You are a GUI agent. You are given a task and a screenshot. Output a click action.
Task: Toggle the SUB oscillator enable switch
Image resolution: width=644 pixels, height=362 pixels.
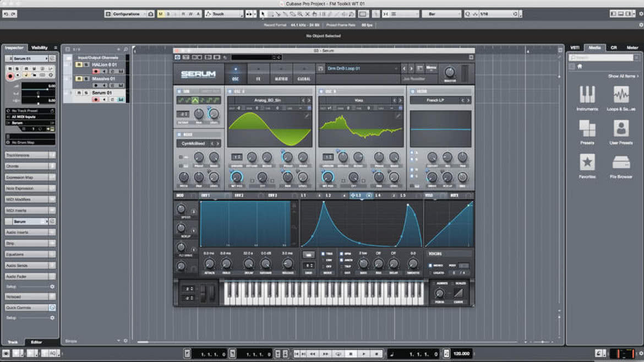click(x=179, y=91)
